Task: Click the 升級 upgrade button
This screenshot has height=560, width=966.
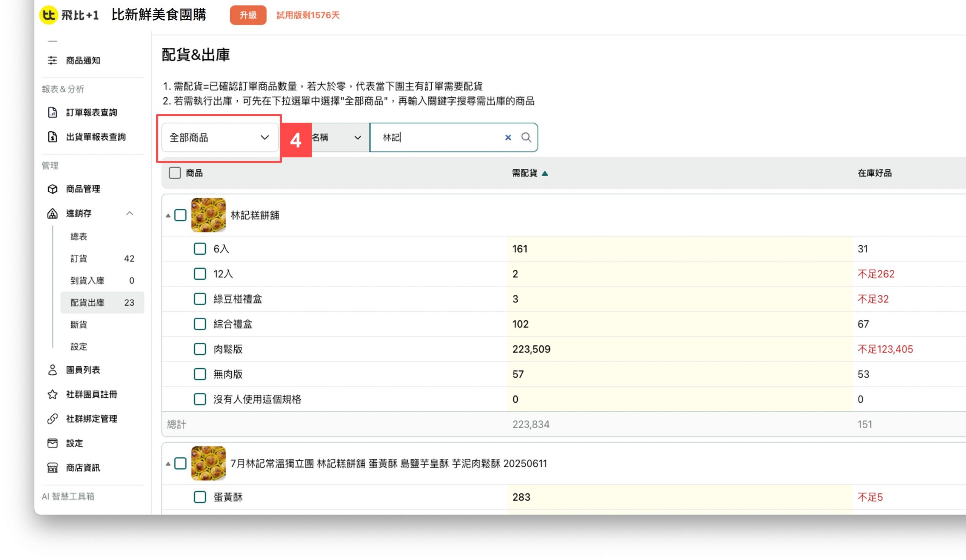Action: pos(248,15)
